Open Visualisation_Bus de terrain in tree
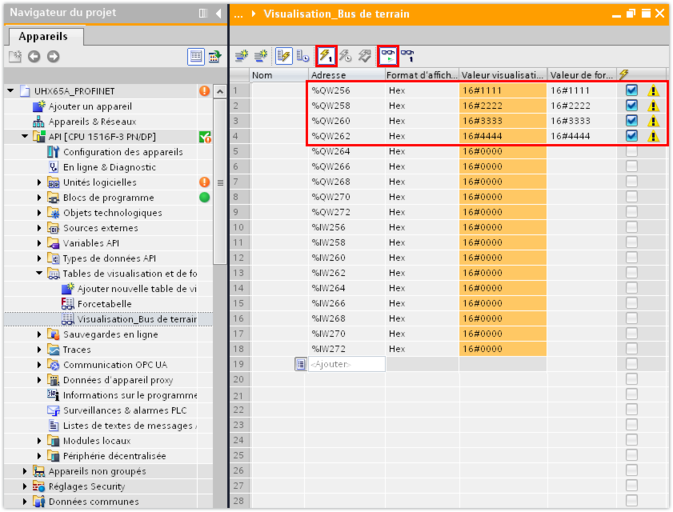The image size is (673, 512). click(137, 319)
